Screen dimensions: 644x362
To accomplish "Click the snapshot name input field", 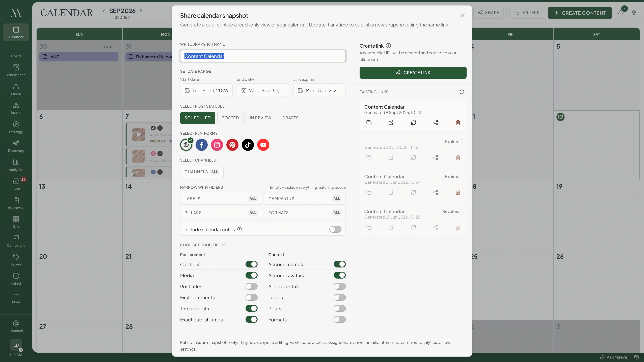I will [x=263, y=56].
